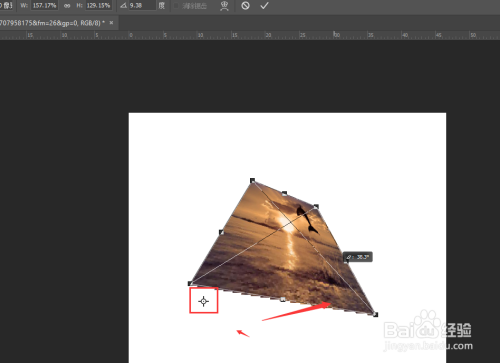Click the rotation field showing 9.38

click(x=142, y=6)
